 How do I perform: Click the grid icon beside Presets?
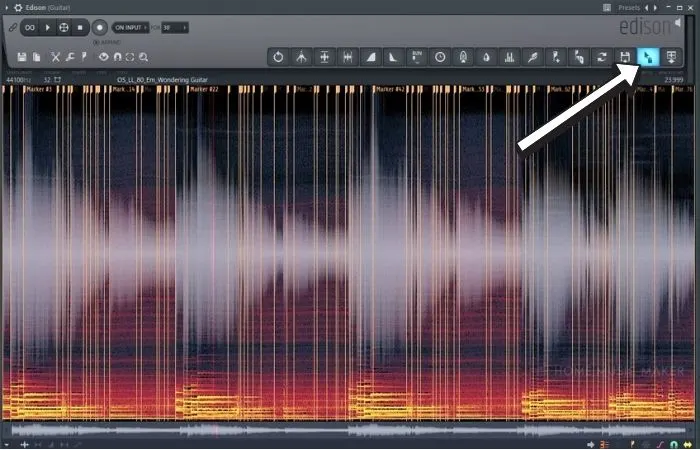point(607,8)
